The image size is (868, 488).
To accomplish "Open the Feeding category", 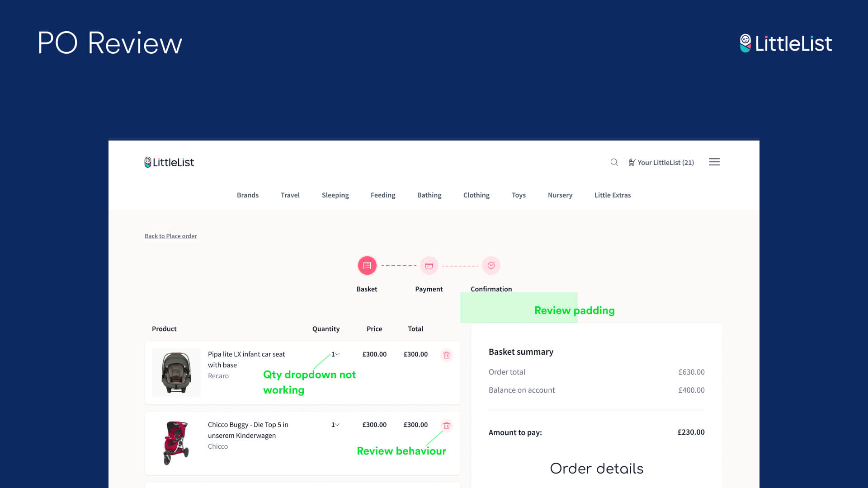I will (x=383, y=195).
